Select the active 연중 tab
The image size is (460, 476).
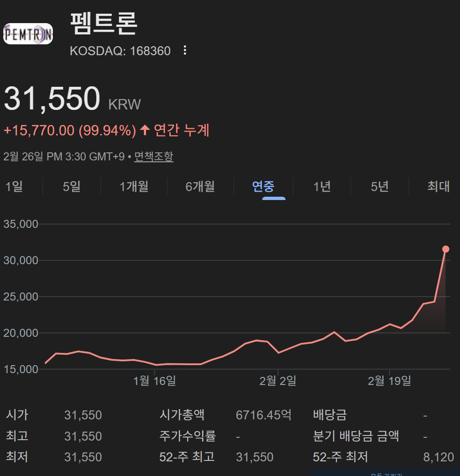263,186
